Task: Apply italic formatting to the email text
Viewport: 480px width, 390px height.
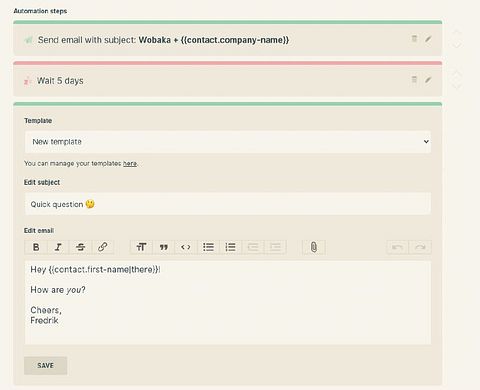Action: pyautogui.click(x=58, y=247)
